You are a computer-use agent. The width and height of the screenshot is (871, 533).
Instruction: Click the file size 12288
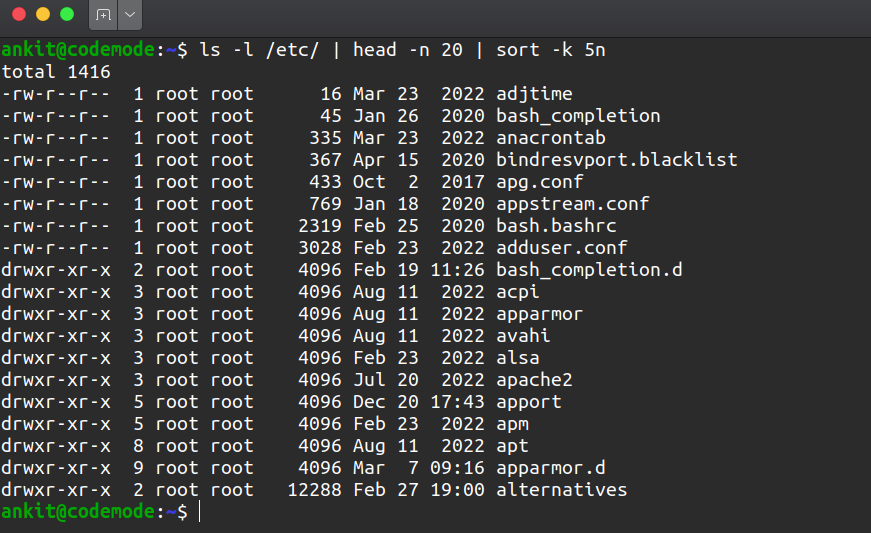pos(314,490)
